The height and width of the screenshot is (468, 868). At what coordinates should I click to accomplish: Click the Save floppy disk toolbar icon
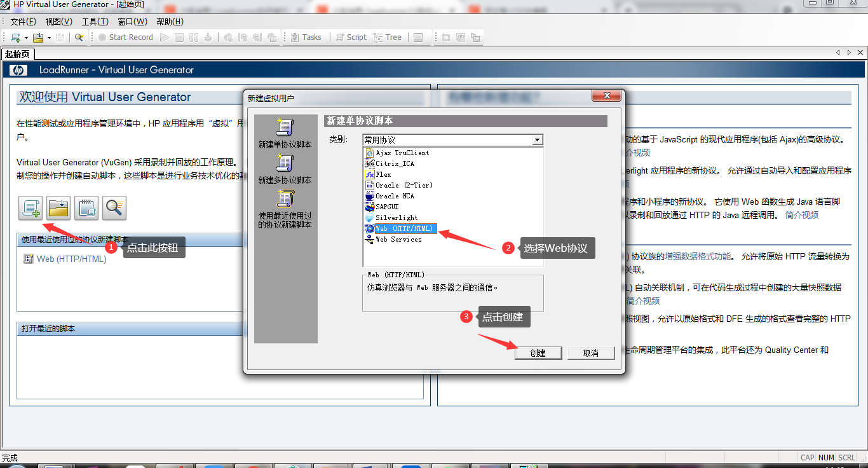click(x=60, y=38)
